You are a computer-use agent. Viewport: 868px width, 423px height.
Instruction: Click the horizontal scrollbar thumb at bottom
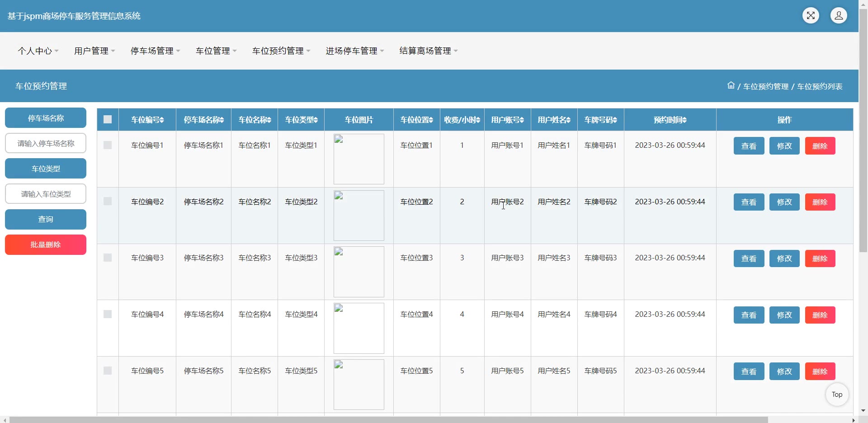point(389,420)
